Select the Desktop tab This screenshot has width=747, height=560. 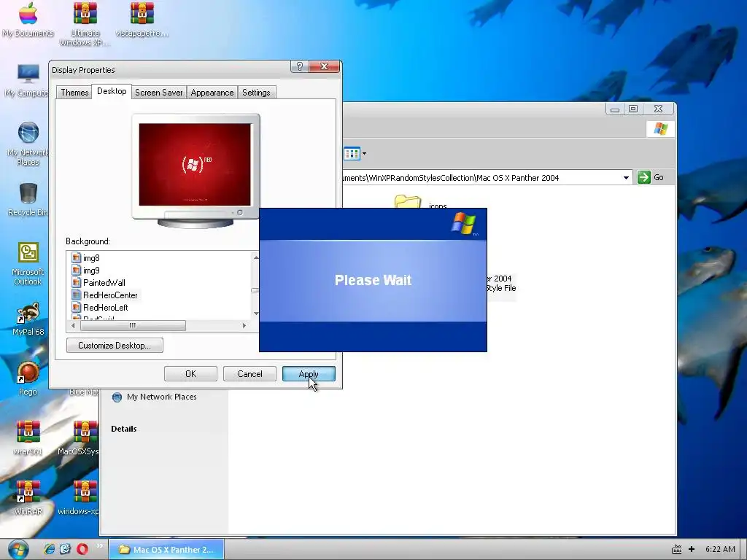(x=112, y=91)
